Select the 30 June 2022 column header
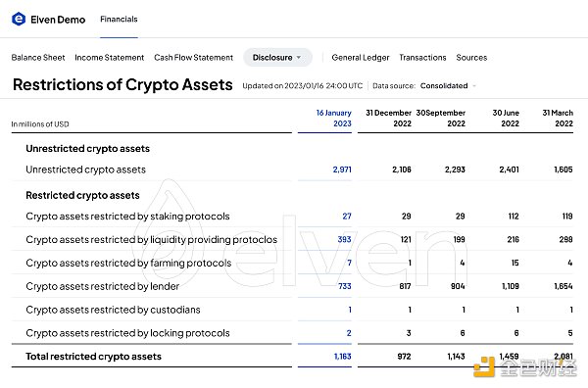The image size is (588, 388). point(506,119)
